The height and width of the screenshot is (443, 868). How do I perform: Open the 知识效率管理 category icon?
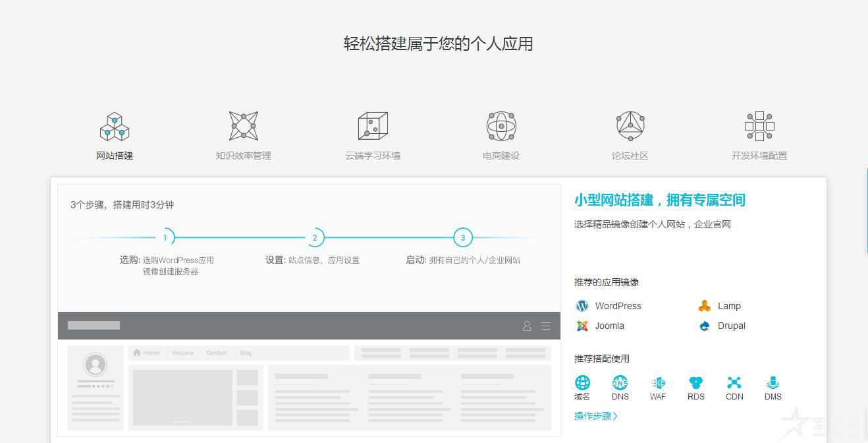[x=243, y=126]
